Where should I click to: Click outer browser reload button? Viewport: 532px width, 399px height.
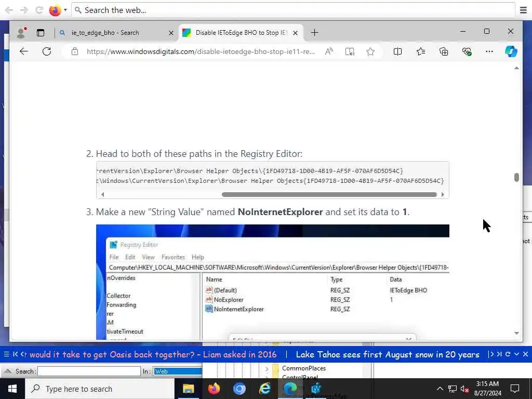pyautogui.click(x=39, y=10)
